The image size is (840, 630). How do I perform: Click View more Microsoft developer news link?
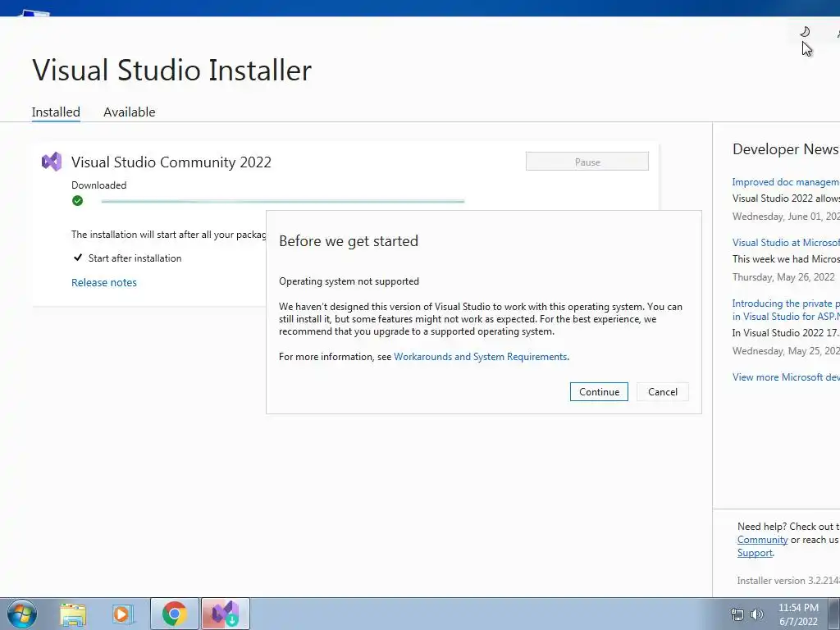click(786, 377)
